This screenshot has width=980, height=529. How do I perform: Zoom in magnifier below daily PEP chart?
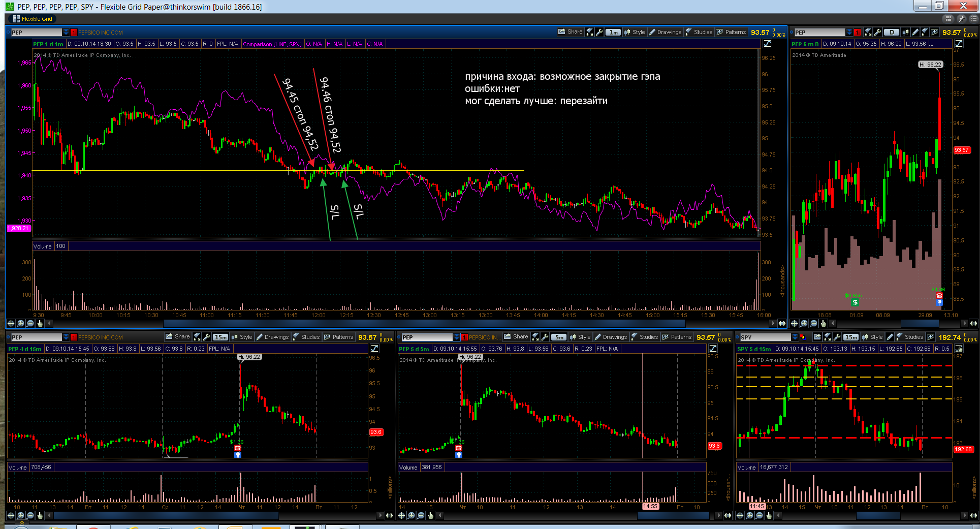coord(804,323)
